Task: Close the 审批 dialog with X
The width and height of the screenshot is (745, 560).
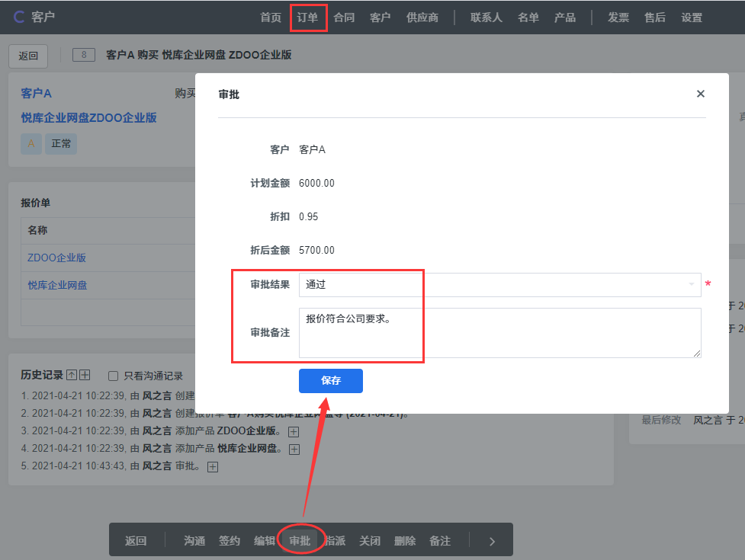Action: 700,94
